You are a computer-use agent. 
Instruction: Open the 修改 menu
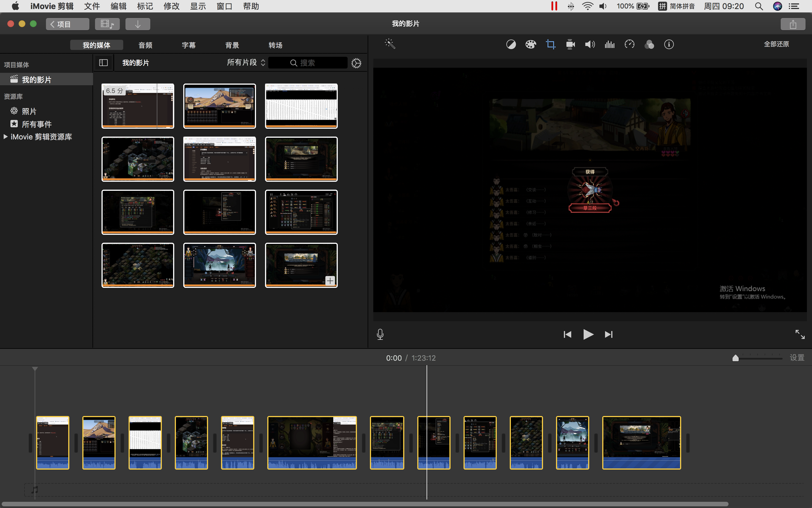coord(171,6)
